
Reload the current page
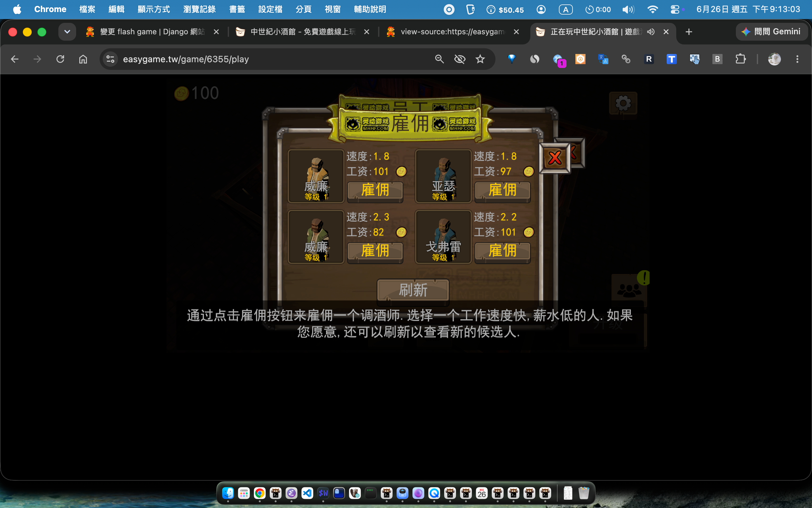coord(60,59)
